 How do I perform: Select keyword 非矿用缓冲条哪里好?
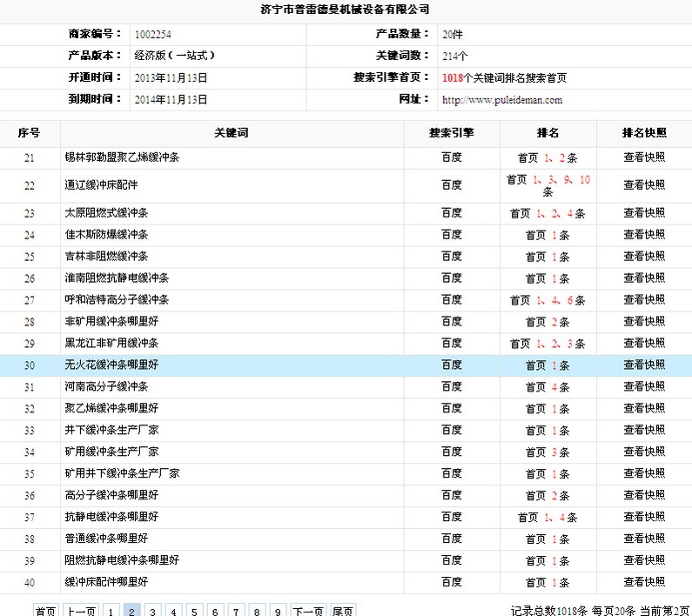coord(111,322)
